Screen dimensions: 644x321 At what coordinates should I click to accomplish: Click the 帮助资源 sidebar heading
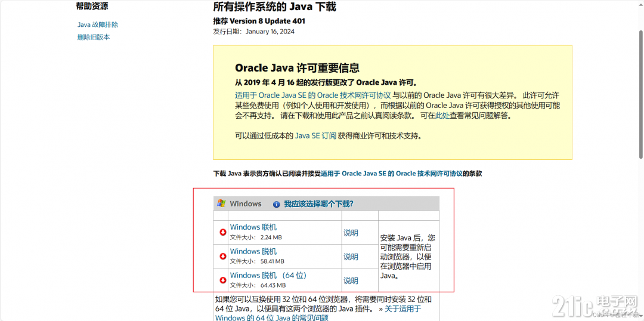click(92, 6)
